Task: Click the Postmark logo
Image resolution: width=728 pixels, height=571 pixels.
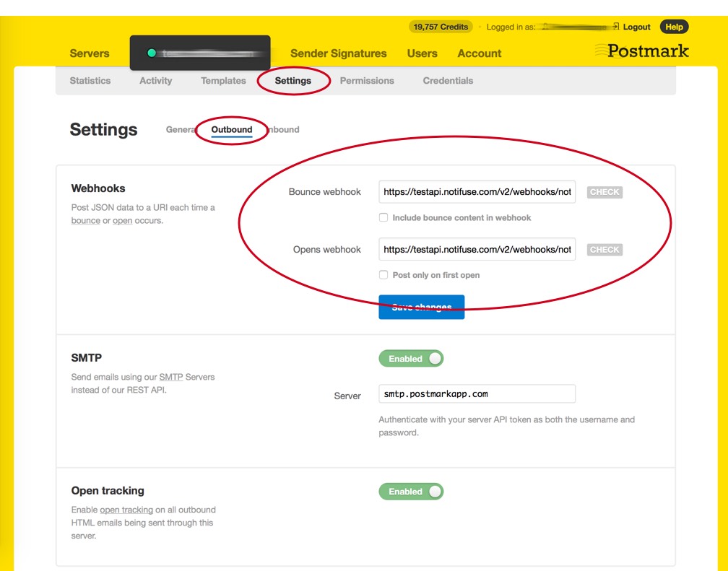Action: (642, 51)
